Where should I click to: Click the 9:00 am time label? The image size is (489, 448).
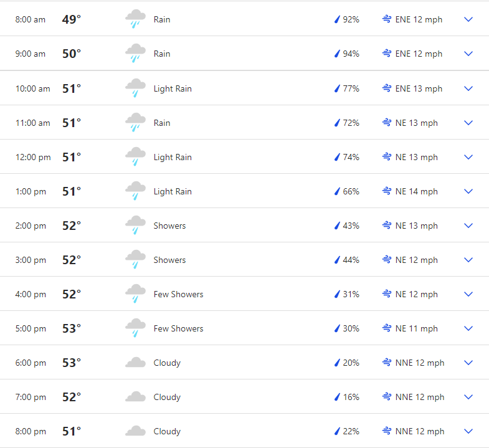(31, 54)
